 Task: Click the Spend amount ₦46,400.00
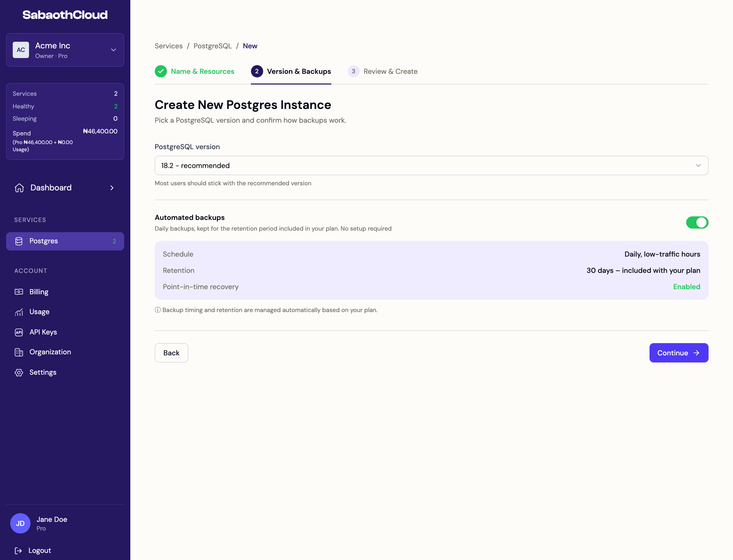coord(100,131)
